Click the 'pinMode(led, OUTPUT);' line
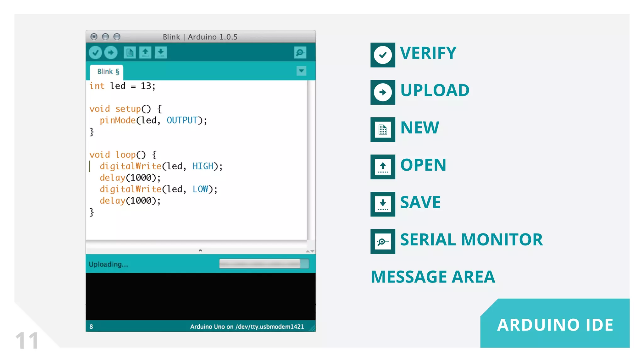Screen dimensions: 644x362 (x=153, y=120)
